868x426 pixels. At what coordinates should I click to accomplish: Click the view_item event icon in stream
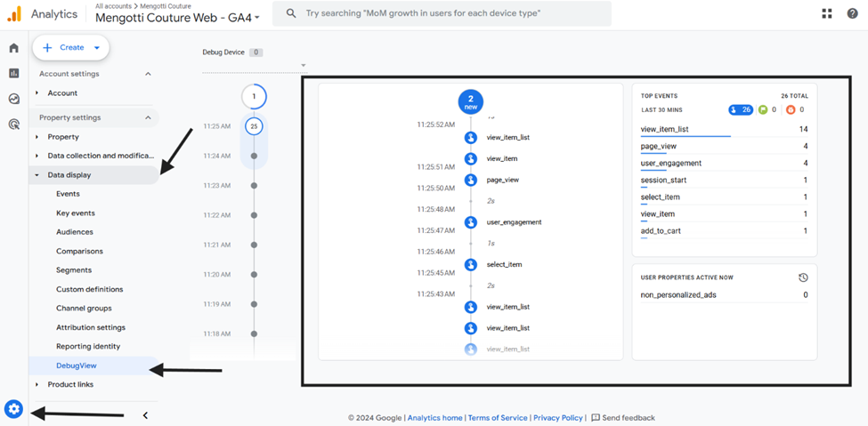pyautogui.click(x=471, y=159)
